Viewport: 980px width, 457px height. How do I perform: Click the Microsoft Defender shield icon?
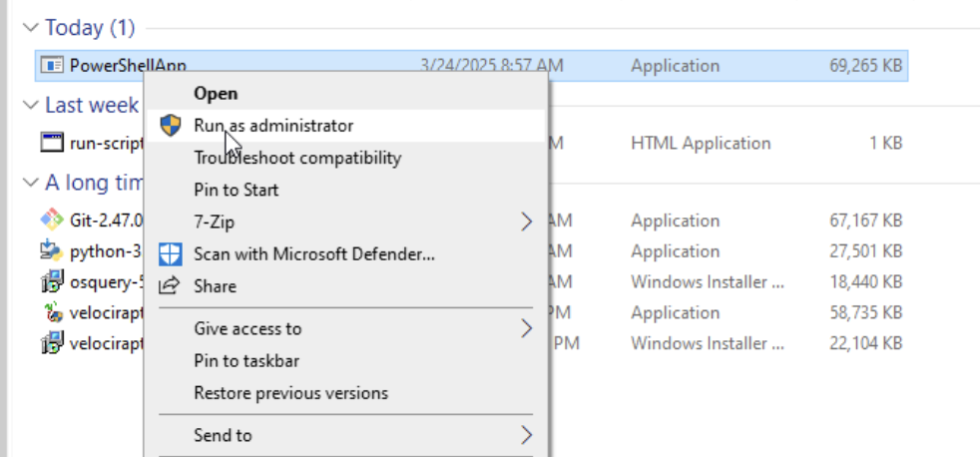pyautogui.click(x=170, y=253)
